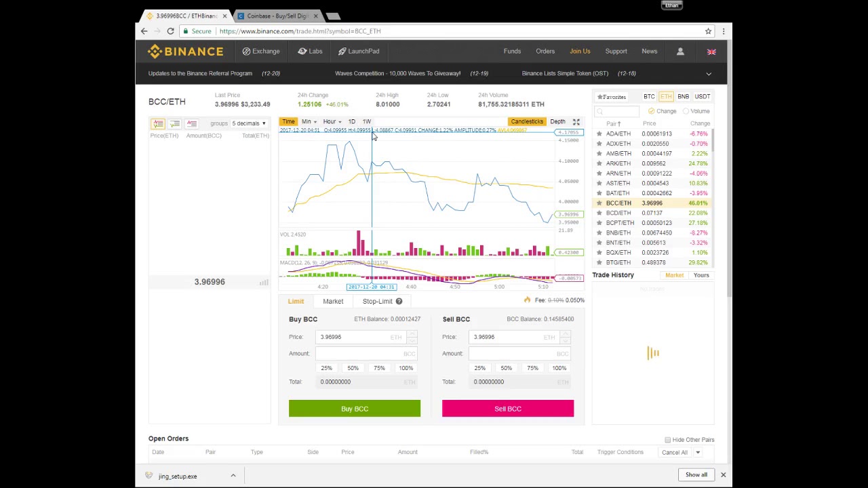Open the Min interval dropdown
This screenshot has height=488, width=868.
pos(309,122)
